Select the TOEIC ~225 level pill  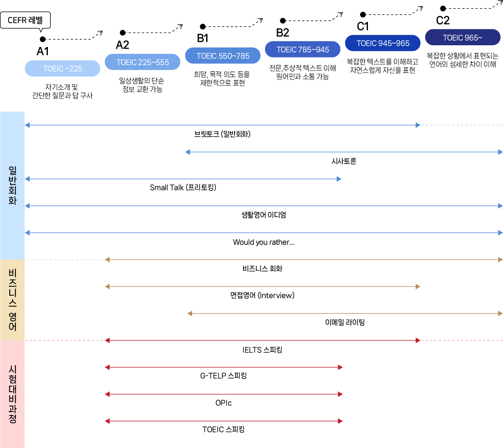click(x=63, y=69)
